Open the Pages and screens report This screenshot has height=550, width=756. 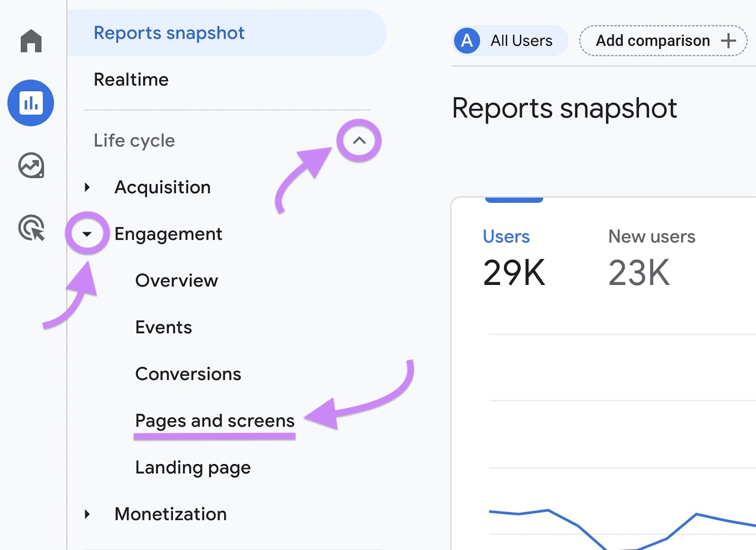click(214, 421)
